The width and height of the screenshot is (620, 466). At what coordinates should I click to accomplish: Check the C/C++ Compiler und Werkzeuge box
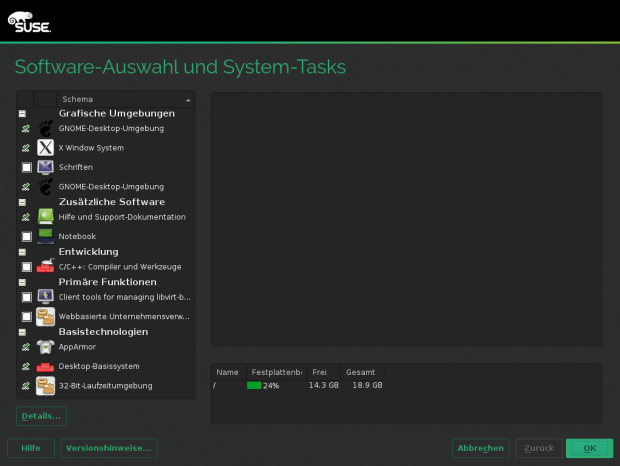26,267
